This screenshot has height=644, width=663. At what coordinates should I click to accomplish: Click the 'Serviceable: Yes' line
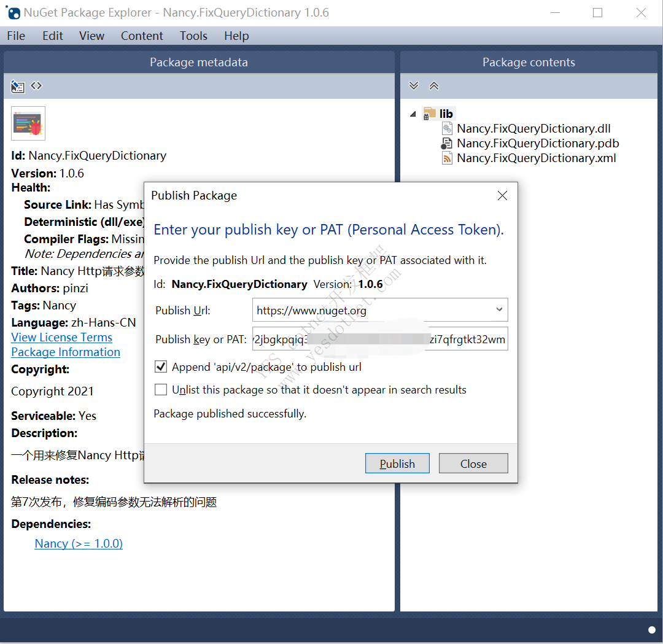[x=53, y=416]
